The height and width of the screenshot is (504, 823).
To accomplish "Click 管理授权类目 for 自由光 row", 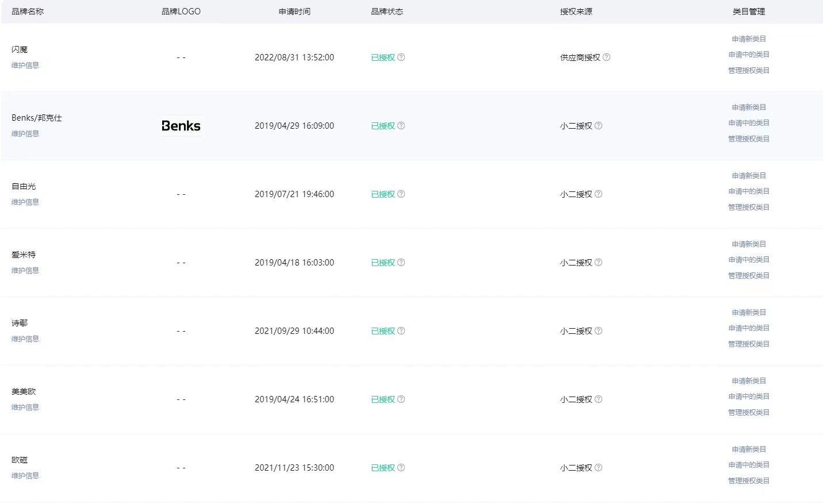I will [x=749, y=207].
